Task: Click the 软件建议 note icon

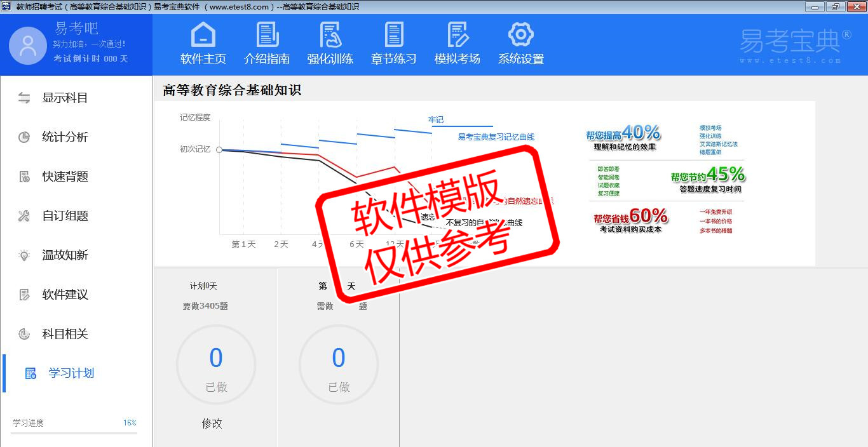Action: [x=24, y=295]
